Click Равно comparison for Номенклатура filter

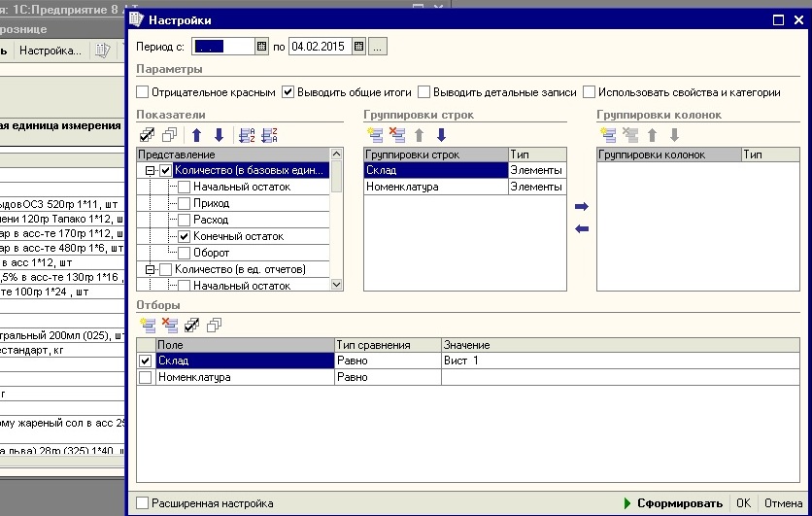[x=388, y=377]
